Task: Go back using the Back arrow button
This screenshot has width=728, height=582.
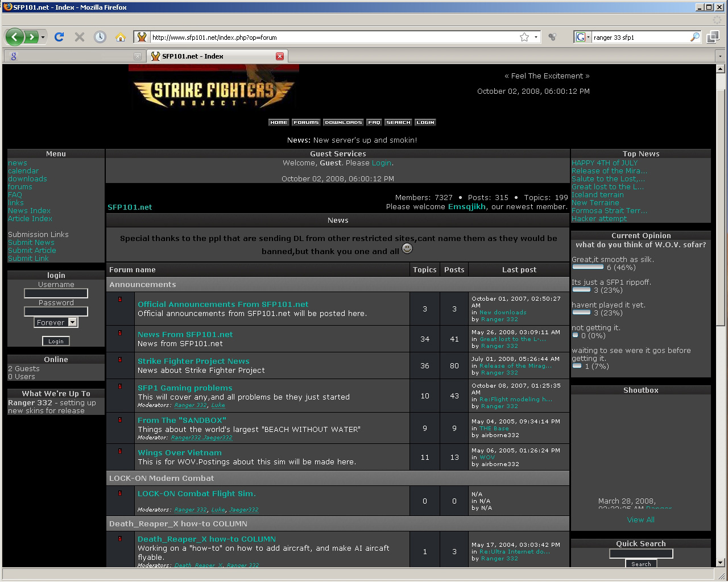Action: tap(15, 38)
